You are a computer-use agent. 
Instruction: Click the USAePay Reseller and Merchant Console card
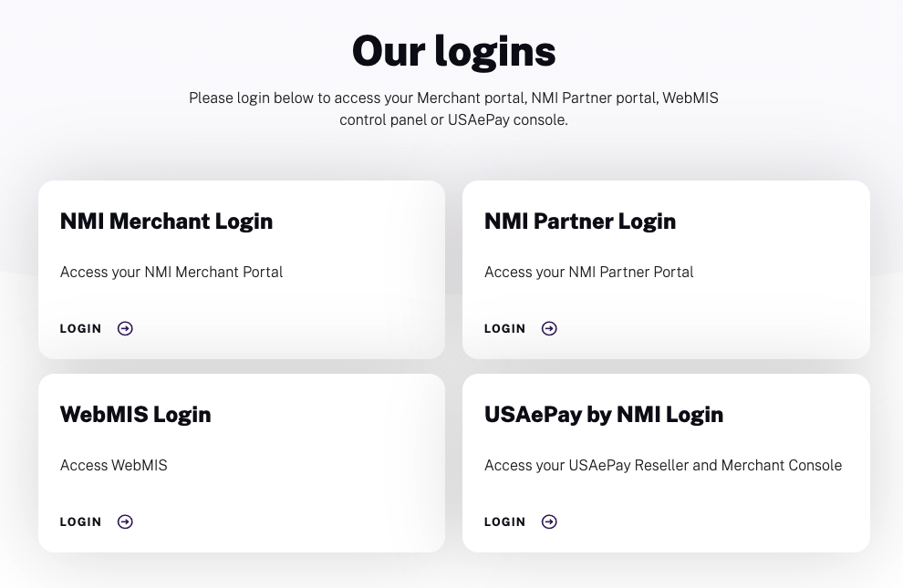tap(666, 463)
